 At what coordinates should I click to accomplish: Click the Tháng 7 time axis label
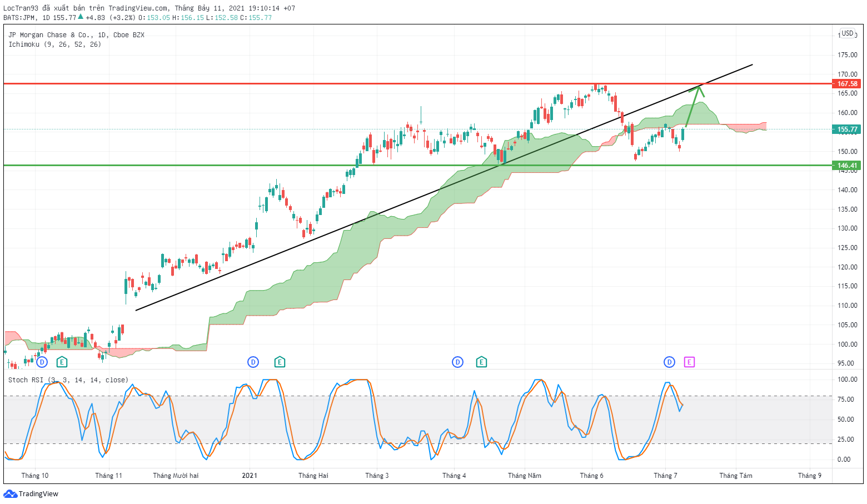tap(665, 476)
